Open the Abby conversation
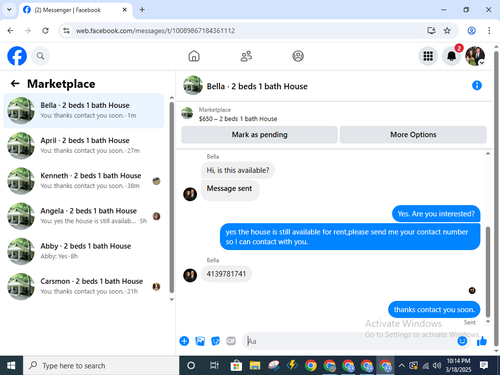This screenshot has width=500, height=375. click(x=84, y=251)
